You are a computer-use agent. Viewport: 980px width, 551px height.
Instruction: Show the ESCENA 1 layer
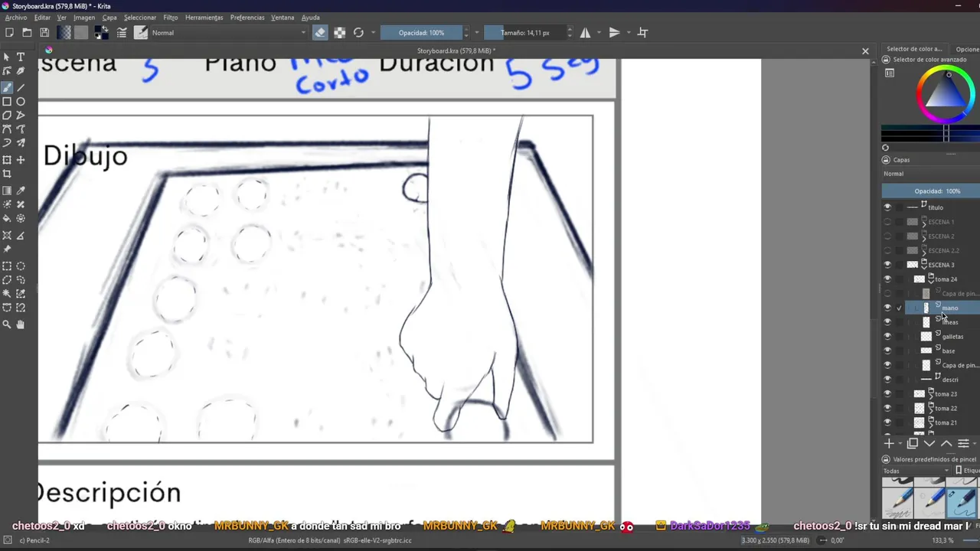click(x=887, y=222)
